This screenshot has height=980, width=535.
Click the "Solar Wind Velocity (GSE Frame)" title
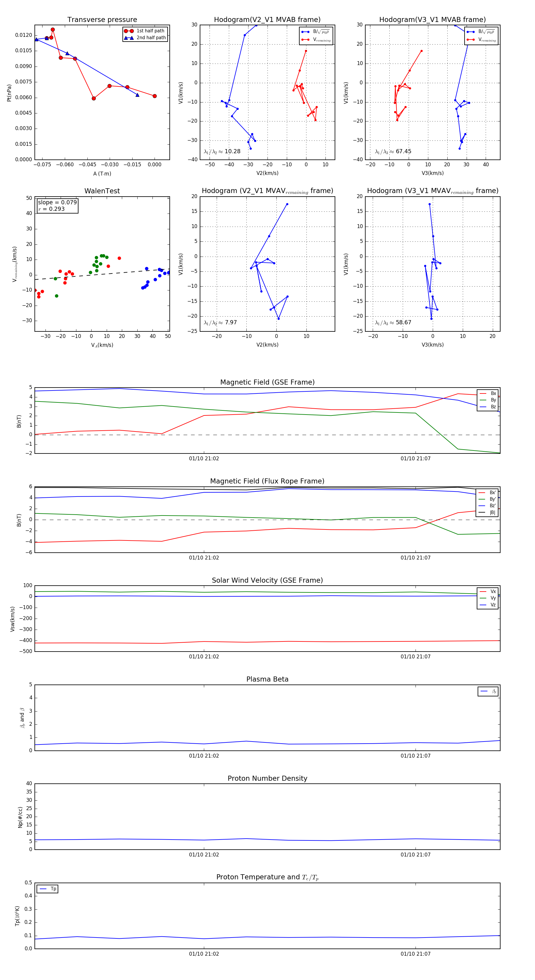point(267,580)
